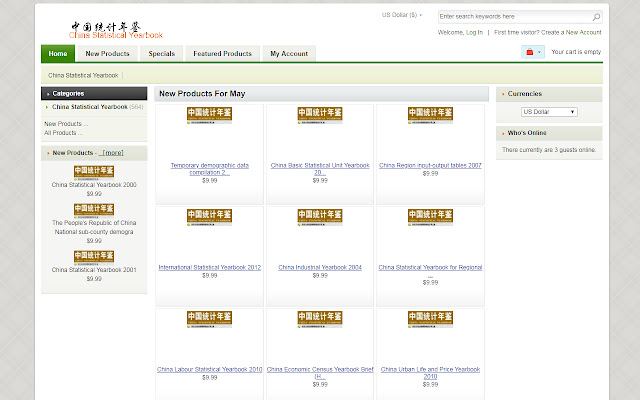Click the Your cart is empty text
640x400 pixels.
pos(576,52)
